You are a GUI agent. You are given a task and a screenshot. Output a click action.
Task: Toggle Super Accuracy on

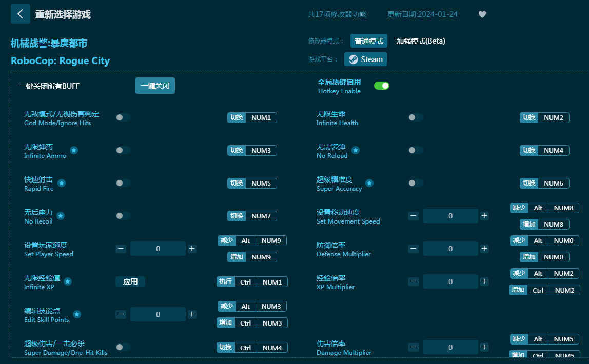click(416, 183)
